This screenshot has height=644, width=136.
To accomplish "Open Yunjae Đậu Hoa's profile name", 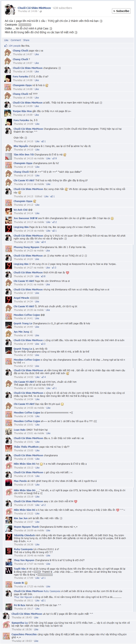I will (22, 111).
